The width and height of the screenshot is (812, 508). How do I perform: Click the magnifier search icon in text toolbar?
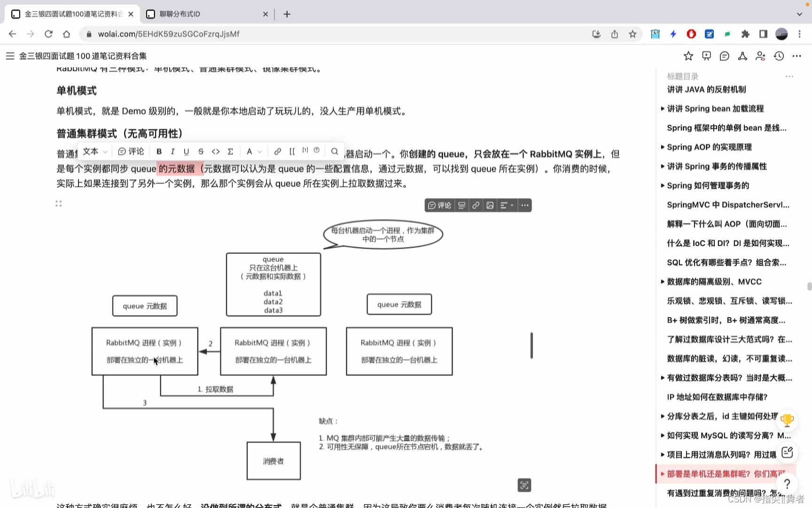click(335, 151)
